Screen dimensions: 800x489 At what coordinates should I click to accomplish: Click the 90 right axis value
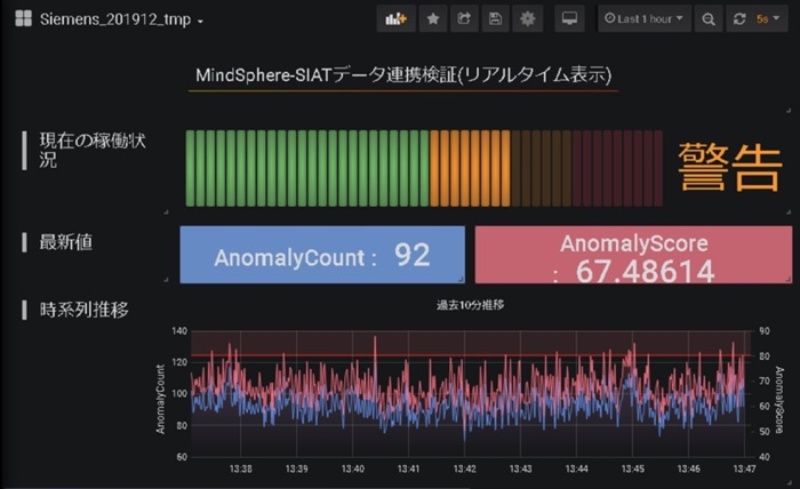764,331
